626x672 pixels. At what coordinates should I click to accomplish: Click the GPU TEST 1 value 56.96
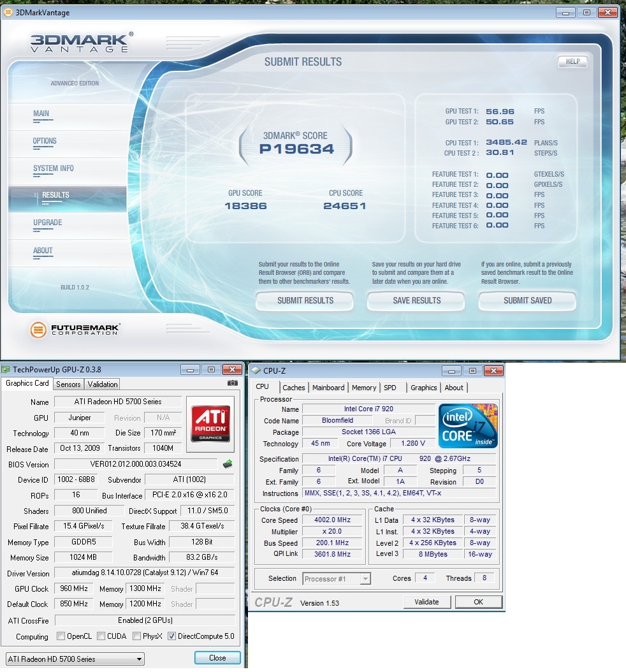coord(500,112)
